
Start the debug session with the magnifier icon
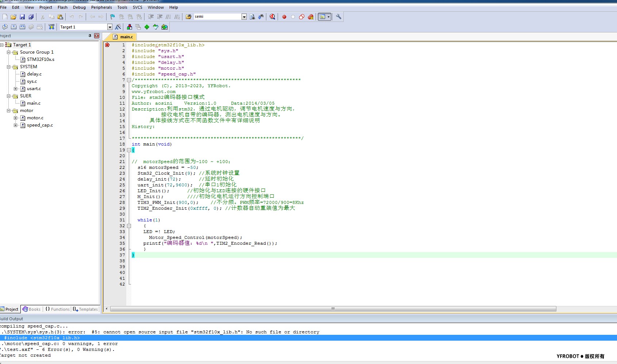[273, 17]
